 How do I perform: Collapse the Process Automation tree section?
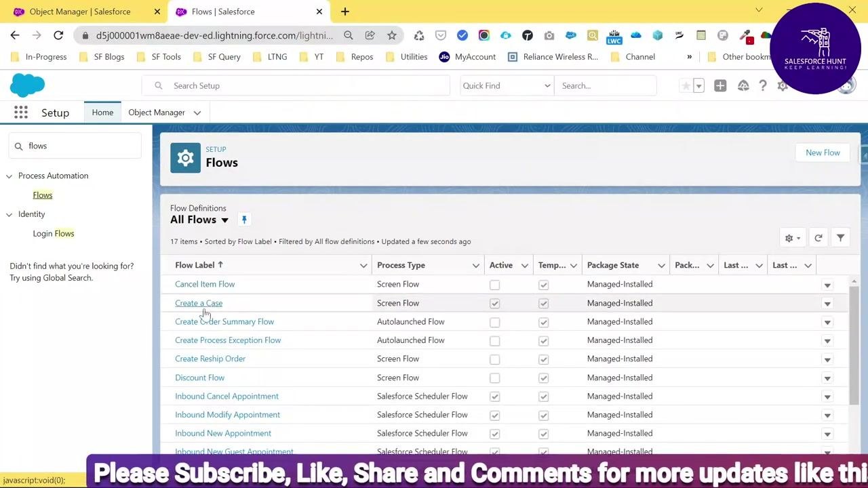point(9,176)
